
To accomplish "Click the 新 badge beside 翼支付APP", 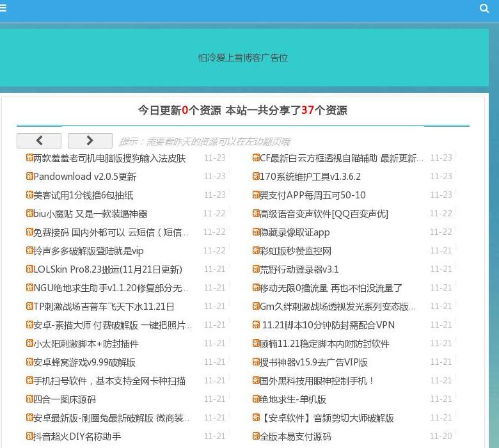I will coord(256,194).
